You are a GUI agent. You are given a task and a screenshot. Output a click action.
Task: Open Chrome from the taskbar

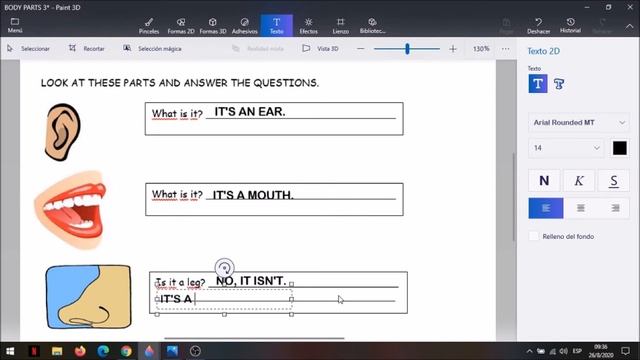pyautogui.click(x=126, y=351)
